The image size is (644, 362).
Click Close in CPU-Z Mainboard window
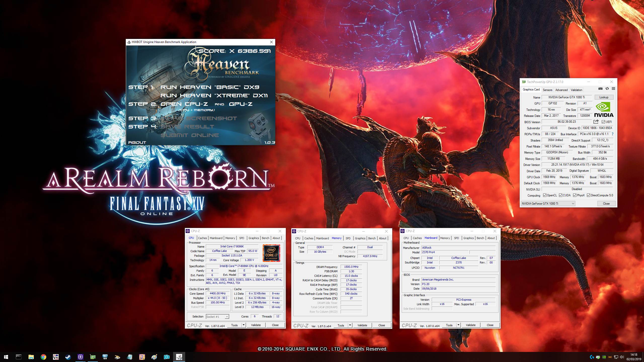pyautogui.click(x=490, y=325)
